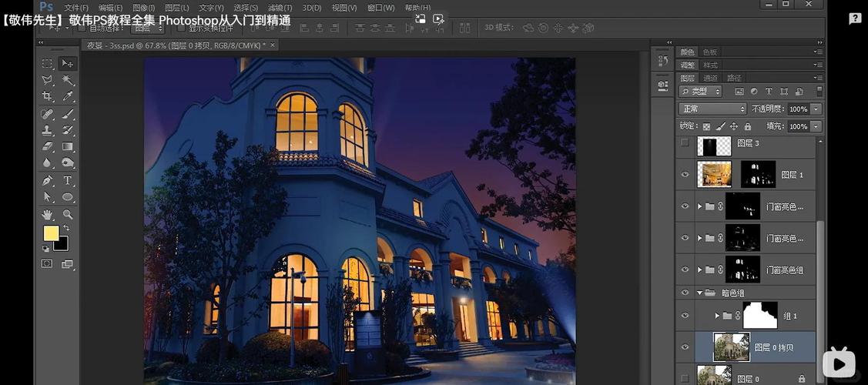Hide the 图层 1 layer
Viewport: 868px width, 385px height.
pyautogui.click(x=685, y=175)
